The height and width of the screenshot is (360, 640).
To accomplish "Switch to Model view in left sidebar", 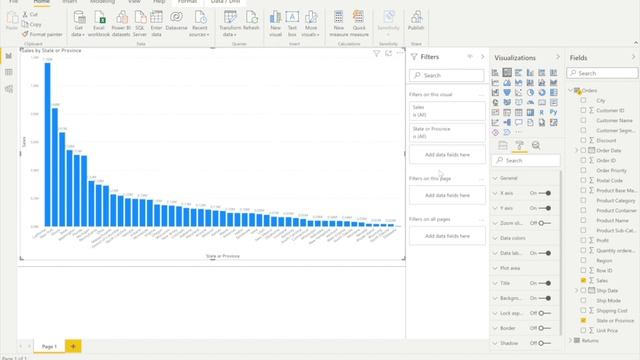I will pos(9,89).
